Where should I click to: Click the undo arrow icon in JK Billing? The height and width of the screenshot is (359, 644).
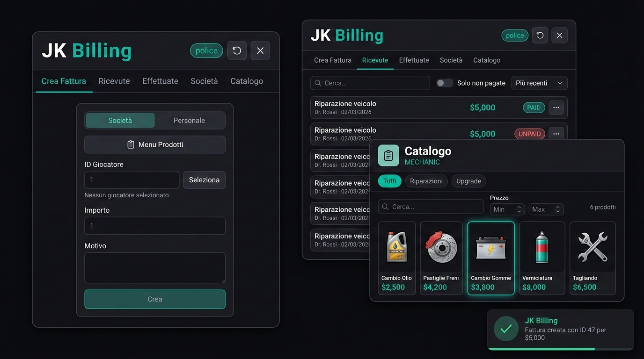540,35
